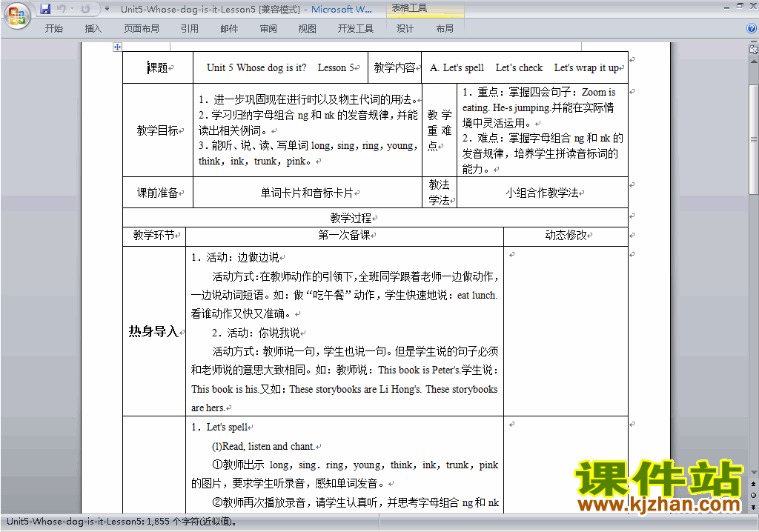
Task: Click the '(1)Read, listen and chant.' line
Action: [x=263, y=446]
